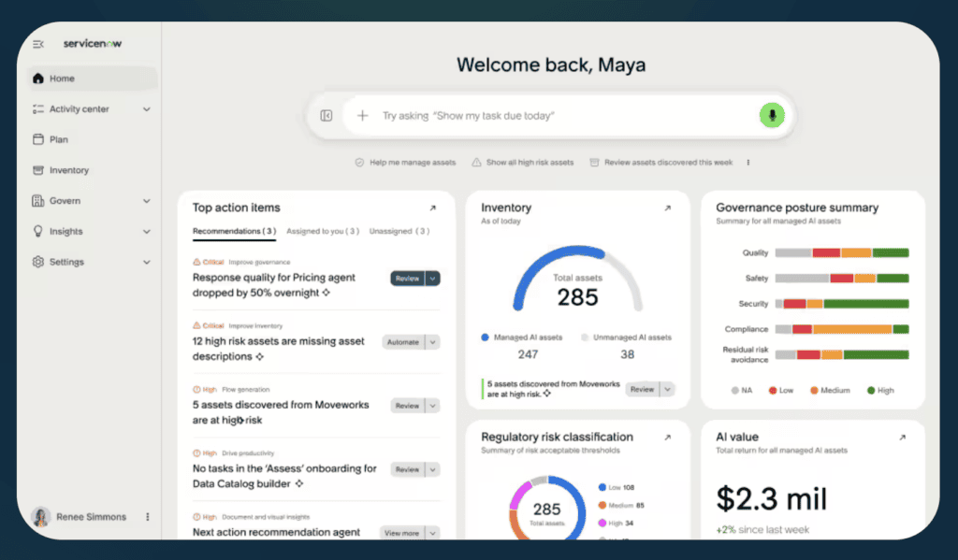The height and width of the screenshot is (560, 958).
Task: Expand the Govern chevron
Action: 147,201
